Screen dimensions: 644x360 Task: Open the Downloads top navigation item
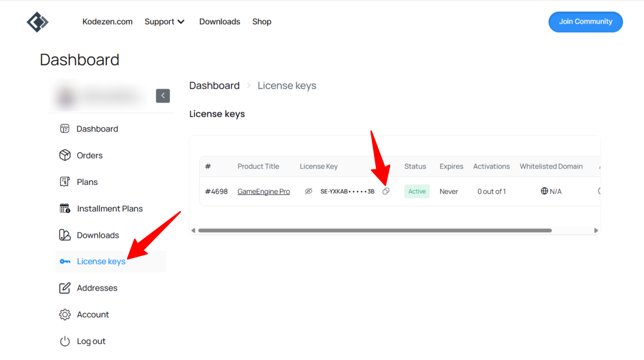(x=220, y=22)
